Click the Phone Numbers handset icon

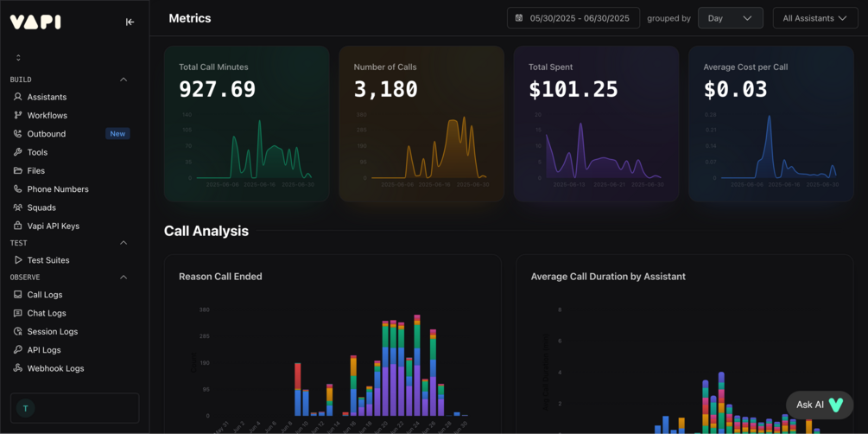tap(18, 189)
